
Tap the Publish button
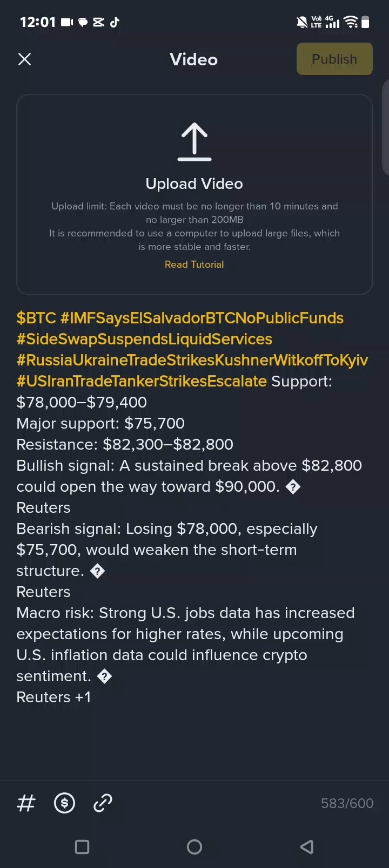(x=334, y=59)
